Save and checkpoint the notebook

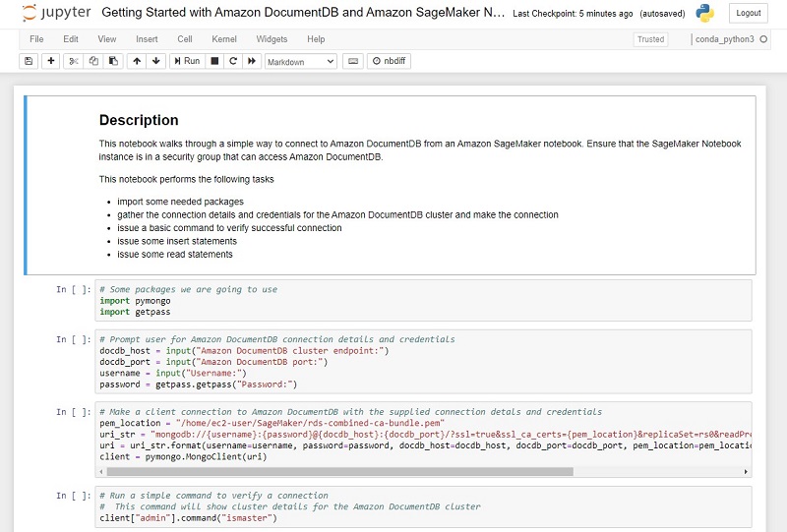[29, 61]
